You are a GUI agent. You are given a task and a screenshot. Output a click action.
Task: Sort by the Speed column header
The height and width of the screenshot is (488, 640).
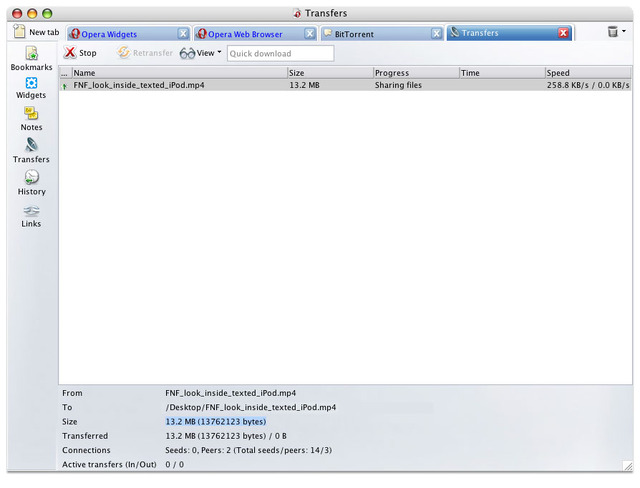click(x=589, y=73)
